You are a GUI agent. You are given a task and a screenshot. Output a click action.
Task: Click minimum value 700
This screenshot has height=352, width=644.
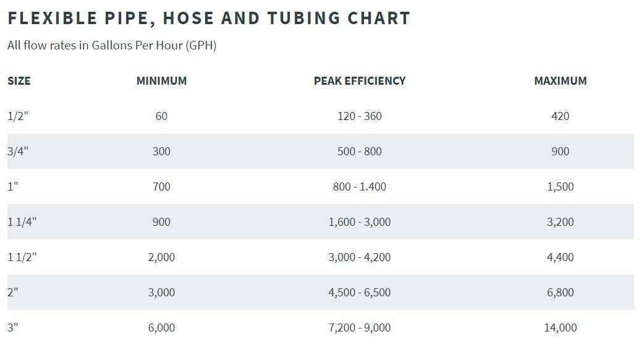point(161,187)
